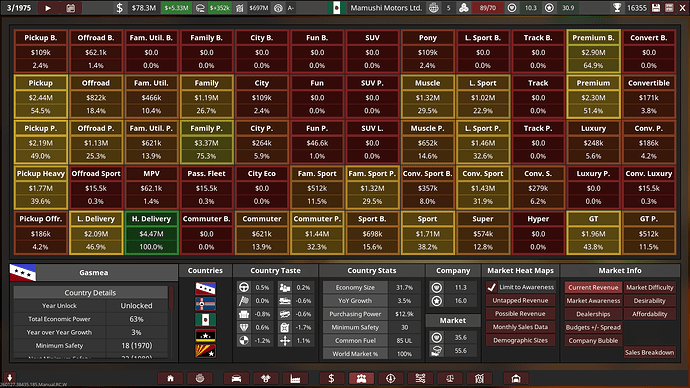Viewport: 690px width, 388px height.
Task: Open the balance scale icon in bottom toolbar
Action: click(x=450, y=378)
